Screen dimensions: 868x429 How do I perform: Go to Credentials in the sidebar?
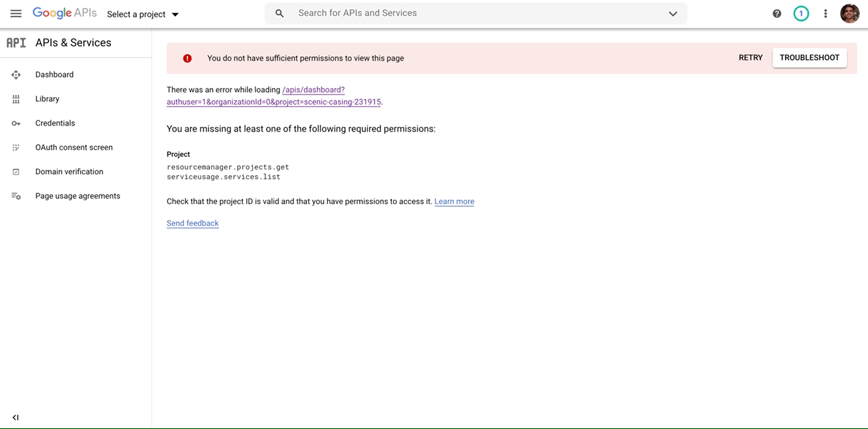point(55,123)
